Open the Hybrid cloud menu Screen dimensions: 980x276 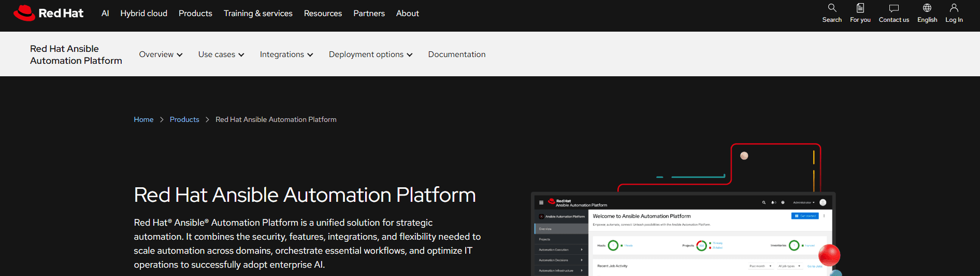(x=143, y=13)
